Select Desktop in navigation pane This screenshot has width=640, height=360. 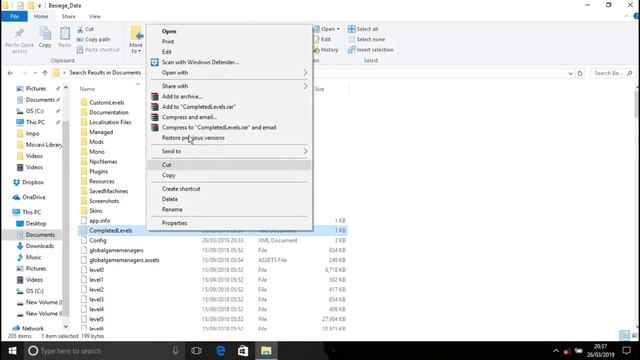(31, 224)
